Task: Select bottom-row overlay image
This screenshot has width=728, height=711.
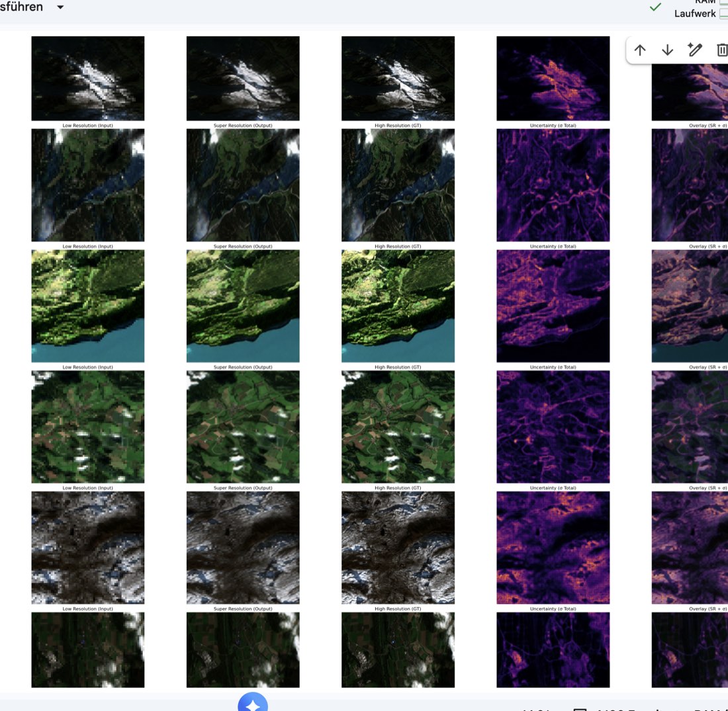Action: [x=690, y=649]
